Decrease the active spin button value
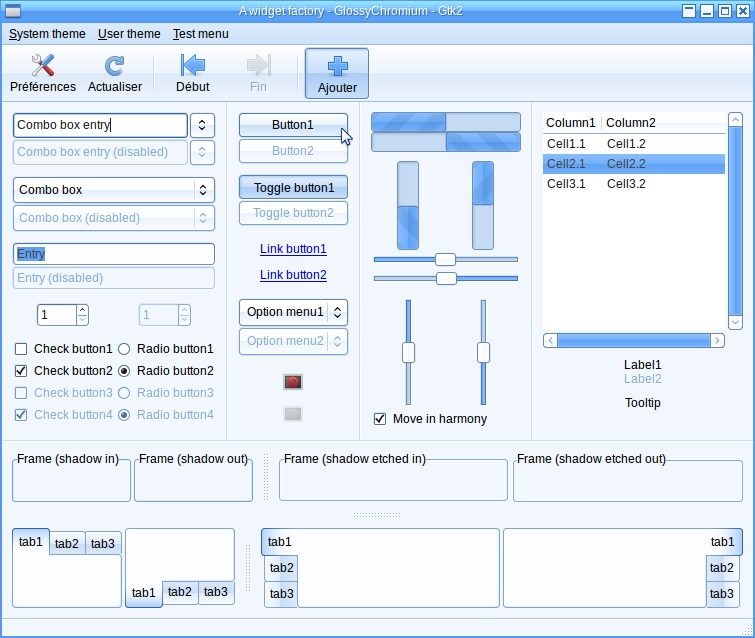 [82, 320]
